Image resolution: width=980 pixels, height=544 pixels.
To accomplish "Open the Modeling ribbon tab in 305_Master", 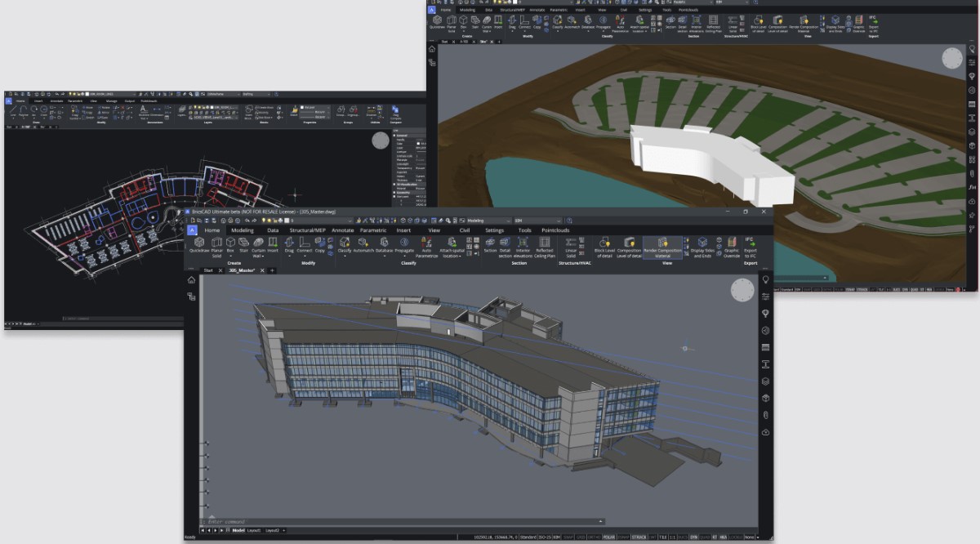I will click(x=242, y=230).
